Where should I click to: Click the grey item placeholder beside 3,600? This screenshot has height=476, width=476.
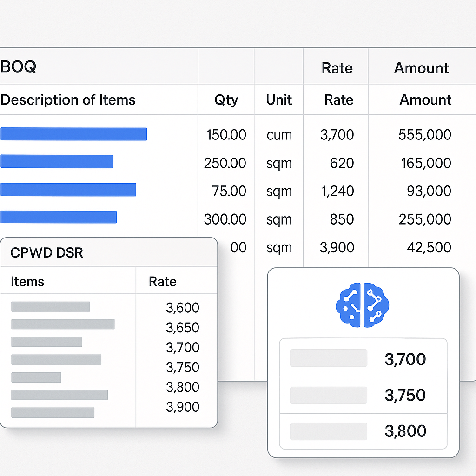(x=51, y=307)
